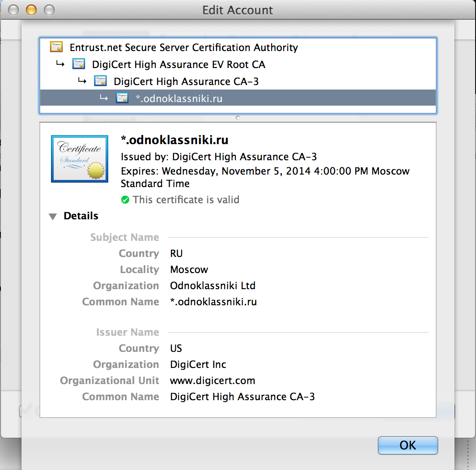This screenshot has width=476, height=470.
Task: Click the split pane divider handle
Action: coord(238,118)
